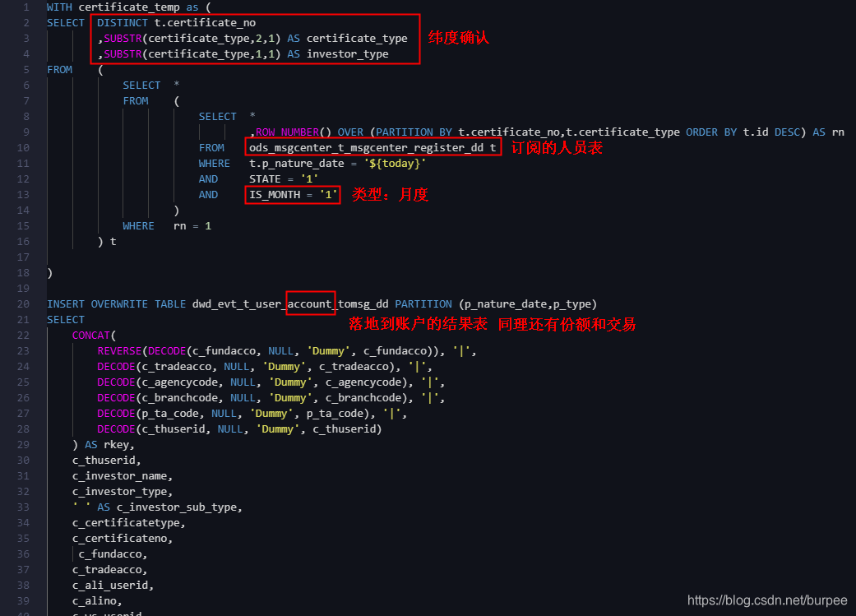This screenshot has height=616, width=856.
Task: Click 'c_investor_type,' on line 32
Action: coord(123,492)
